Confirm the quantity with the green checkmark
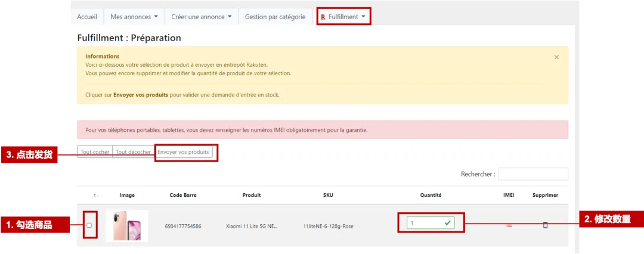The height and width of the screenshot is (254, 644). (x=448, y=223)
